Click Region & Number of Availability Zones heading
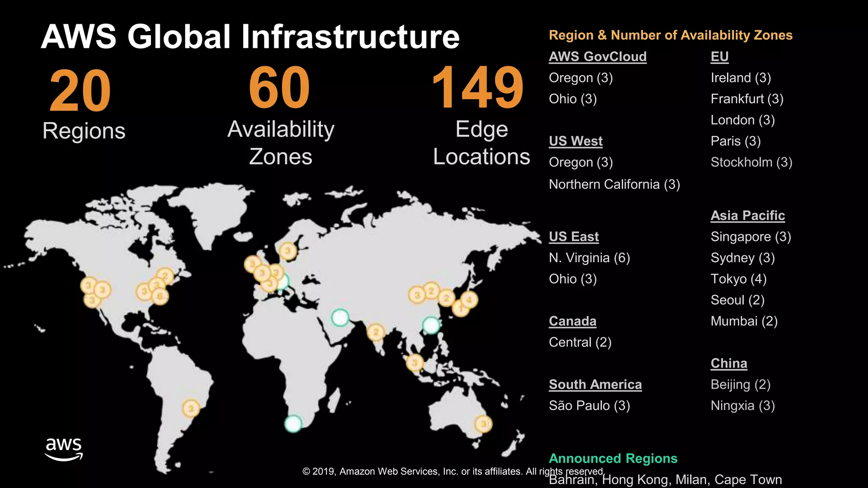868x488 pixels. click(670, 35)
